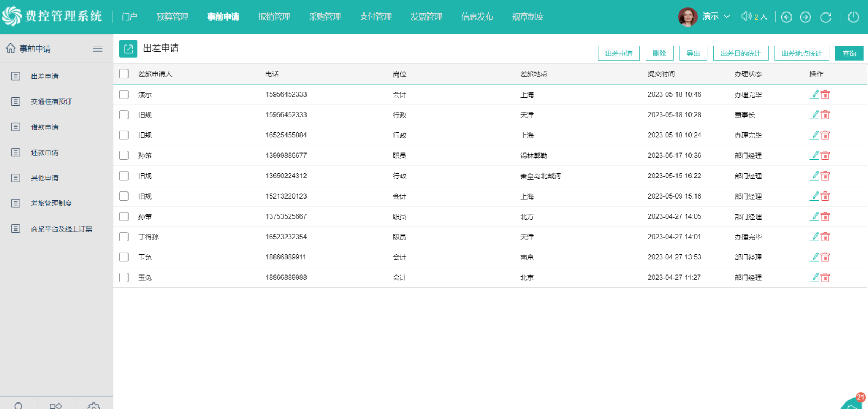Edit the row with phone 15956452333 天津
This screenshot has width=868, height=409.
pos(814,114)
